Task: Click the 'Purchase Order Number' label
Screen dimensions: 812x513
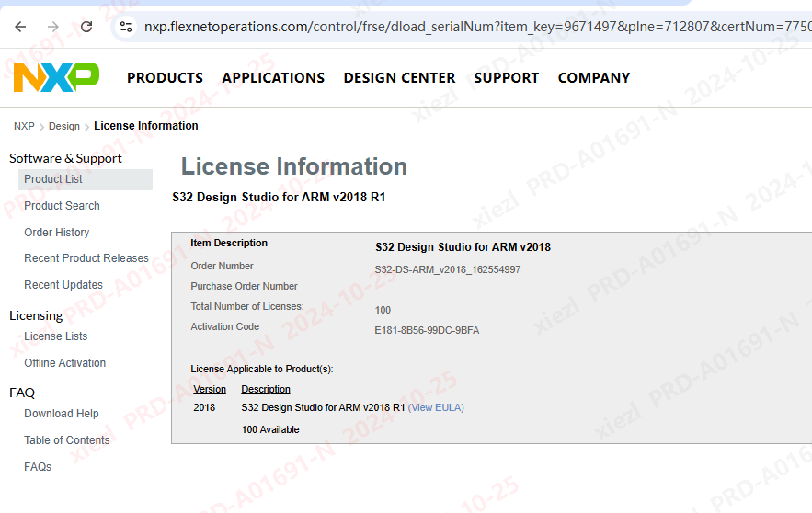Action: tap(244, 286)
